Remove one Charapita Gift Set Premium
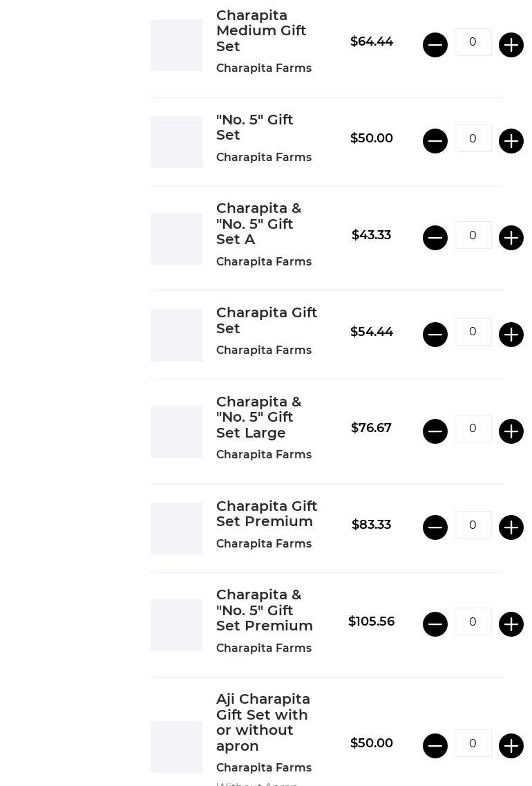The width and height of the screenshot is (532, 786). tap(435, 527)
